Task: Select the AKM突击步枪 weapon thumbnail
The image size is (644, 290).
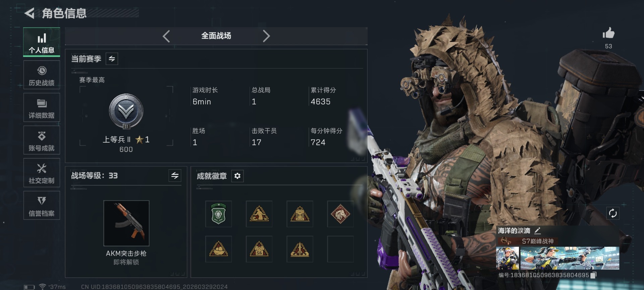Action: 126,223
